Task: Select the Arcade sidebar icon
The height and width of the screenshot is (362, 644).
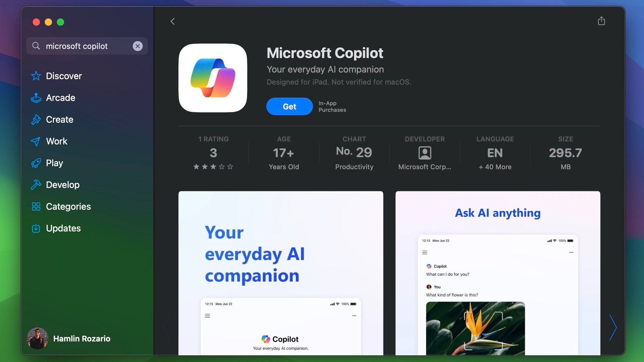Action: click(36, 98)
